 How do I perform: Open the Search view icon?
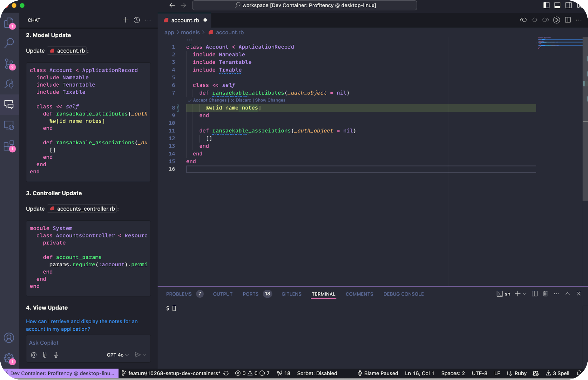(9, 43)
